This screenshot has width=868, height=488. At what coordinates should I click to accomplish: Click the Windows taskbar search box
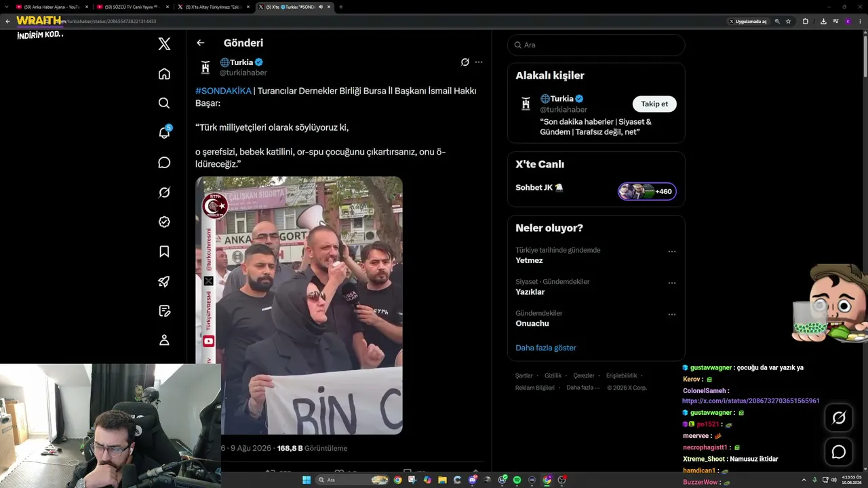[x=353, y=480]
